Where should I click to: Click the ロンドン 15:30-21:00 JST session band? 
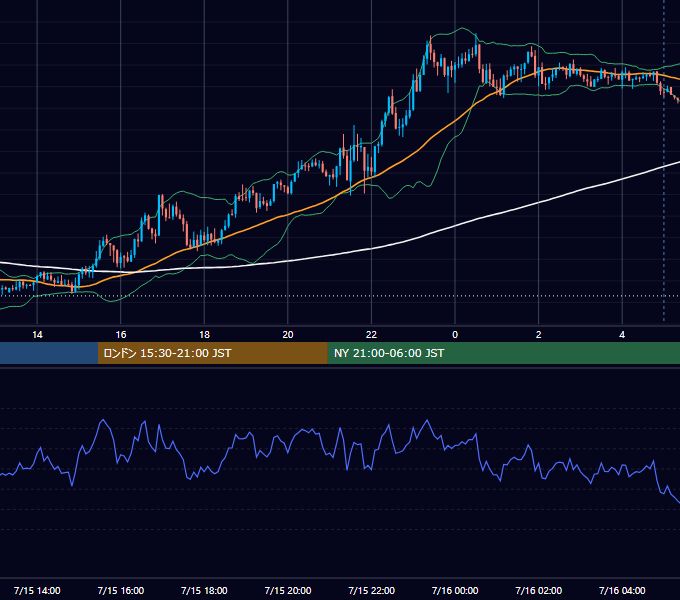pyautogui.click(x=212, y=353)
